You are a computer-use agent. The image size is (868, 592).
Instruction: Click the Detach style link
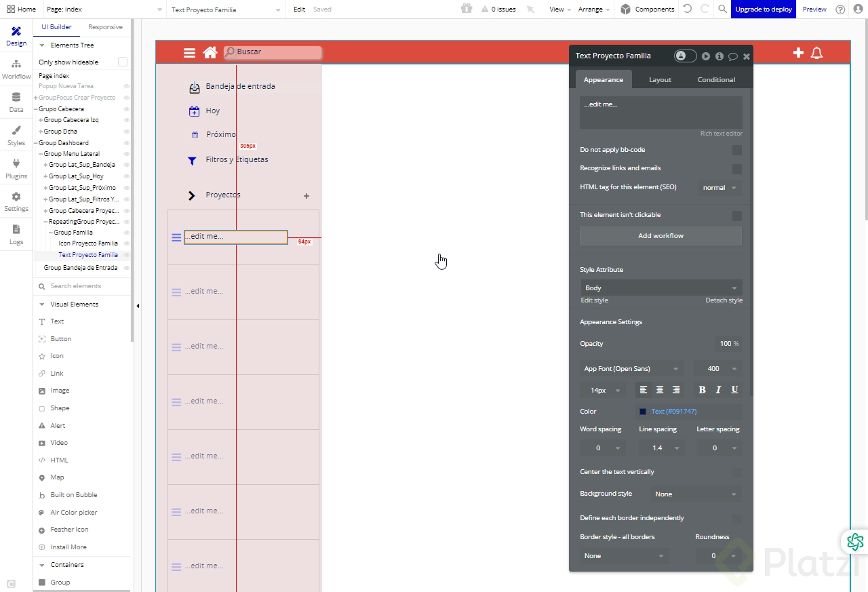click(724, 300)
